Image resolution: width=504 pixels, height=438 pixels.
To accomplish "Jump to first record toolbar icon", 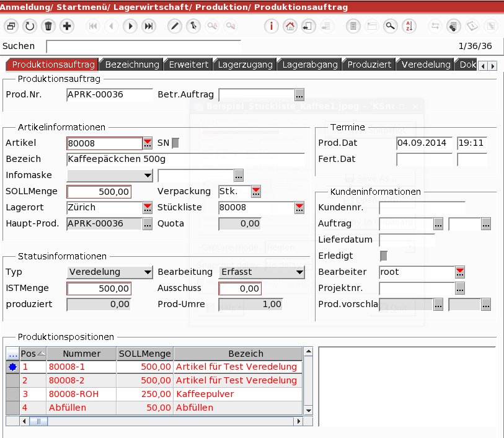I will point(93,26).
